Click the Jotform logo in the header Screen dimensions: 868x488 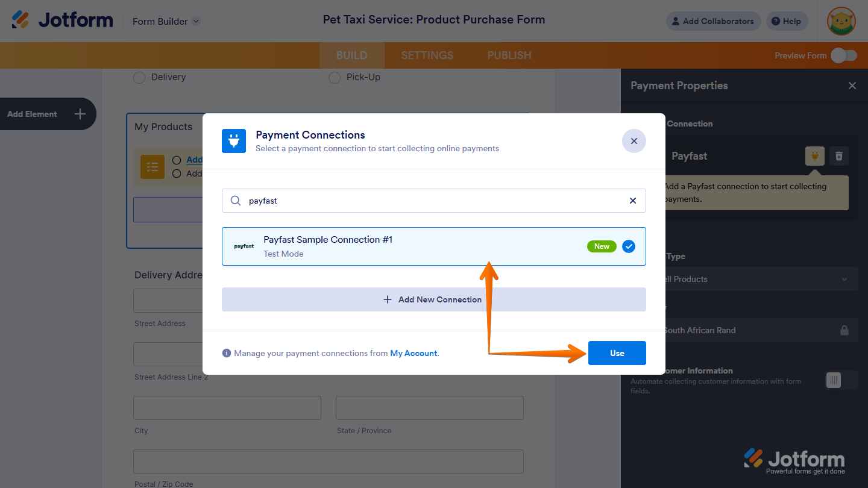pyautogui.click(x=62, y=20)
